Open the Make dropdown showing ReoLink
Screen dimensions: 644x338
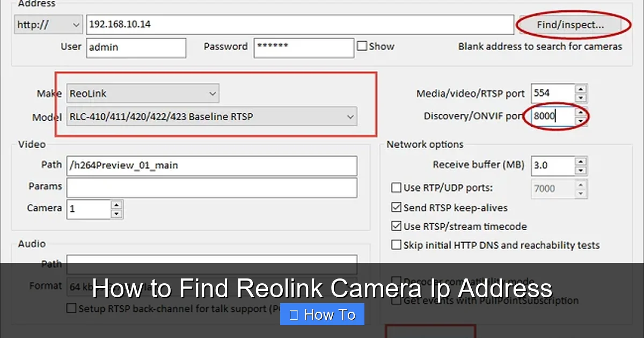click(x=143, y=93)
